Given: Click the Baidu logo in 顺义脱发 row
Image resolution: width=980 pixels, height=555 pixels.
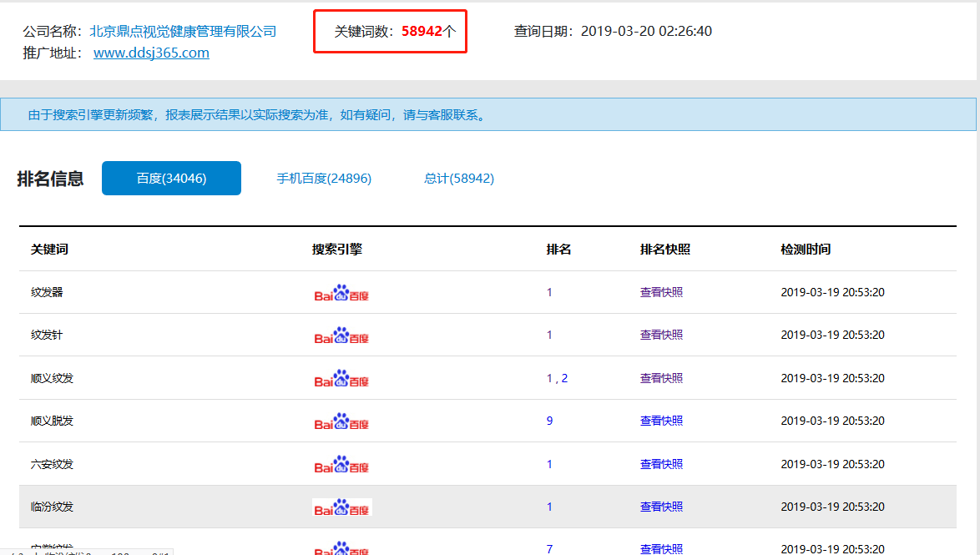Looking at the screenshot, I should 341,421.
